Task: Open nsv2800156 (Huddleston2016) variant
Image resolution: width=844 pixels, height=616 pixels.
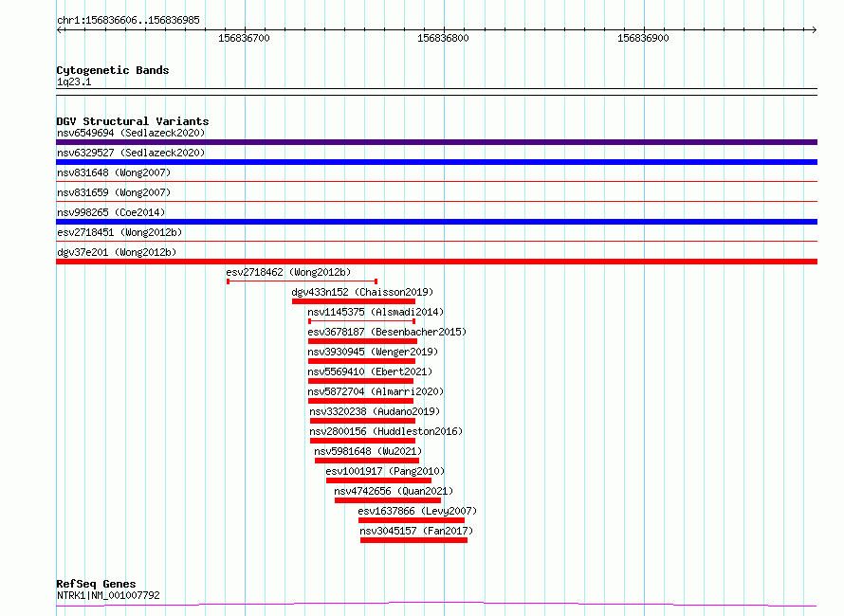Action: coord(386,431)
